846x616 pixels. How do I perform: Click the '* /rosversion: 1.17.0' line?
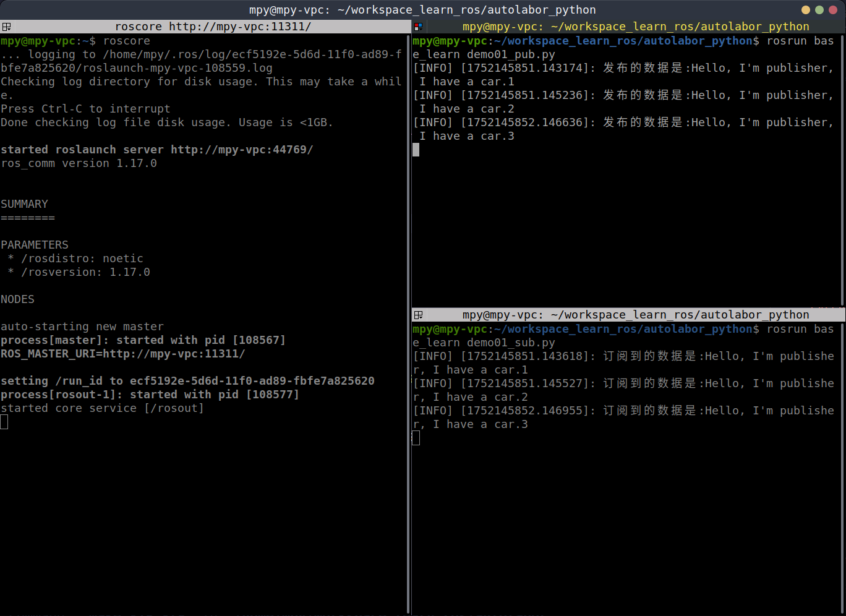[x=79, y=272]
